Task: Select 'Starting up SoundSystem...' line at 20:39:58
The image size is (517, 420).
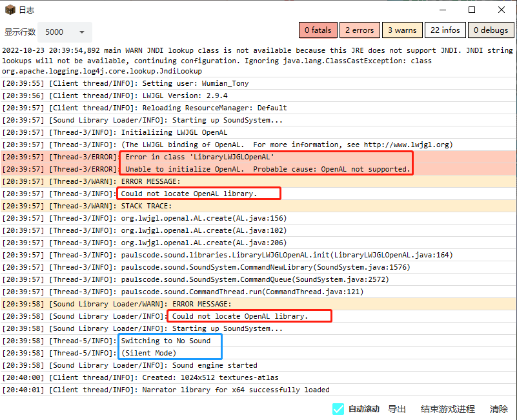Action: tap(258, 328)
